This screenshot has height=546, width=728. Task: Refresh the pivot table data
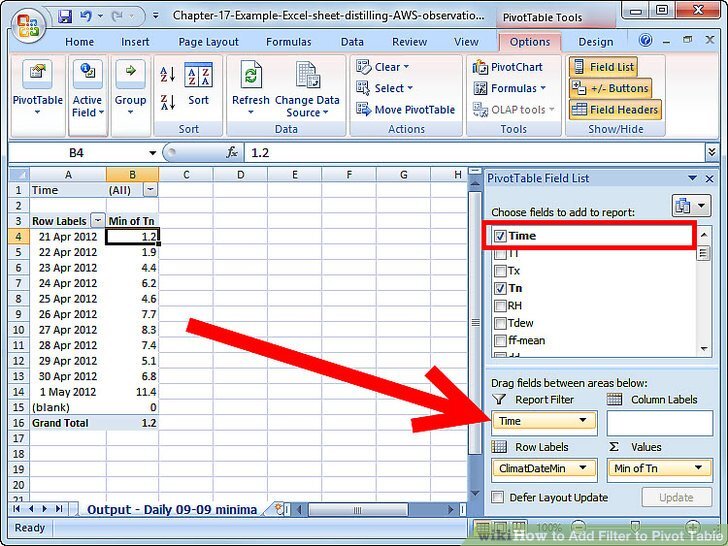pos(251,89)
